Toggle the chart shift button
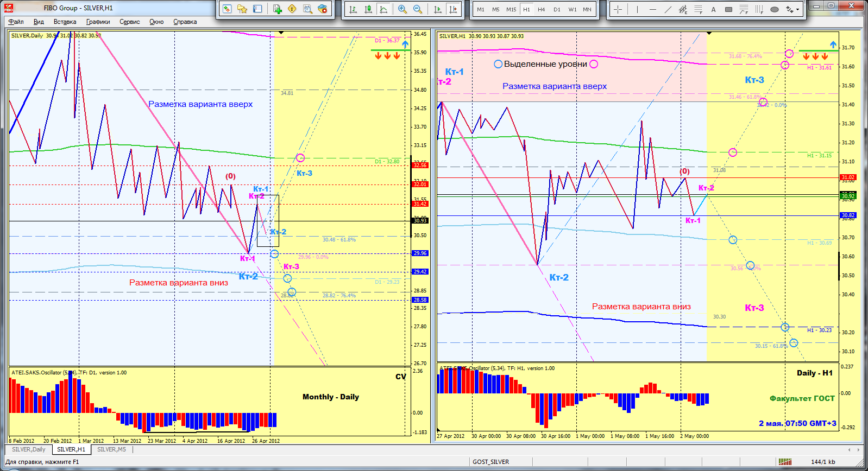 (x=453, y=9)
